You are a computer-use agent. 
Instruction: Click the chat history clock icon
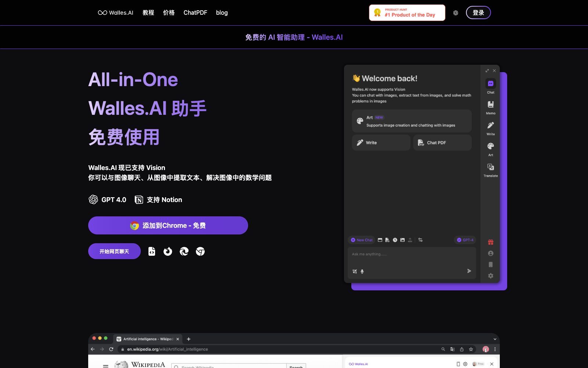[395, 240]
